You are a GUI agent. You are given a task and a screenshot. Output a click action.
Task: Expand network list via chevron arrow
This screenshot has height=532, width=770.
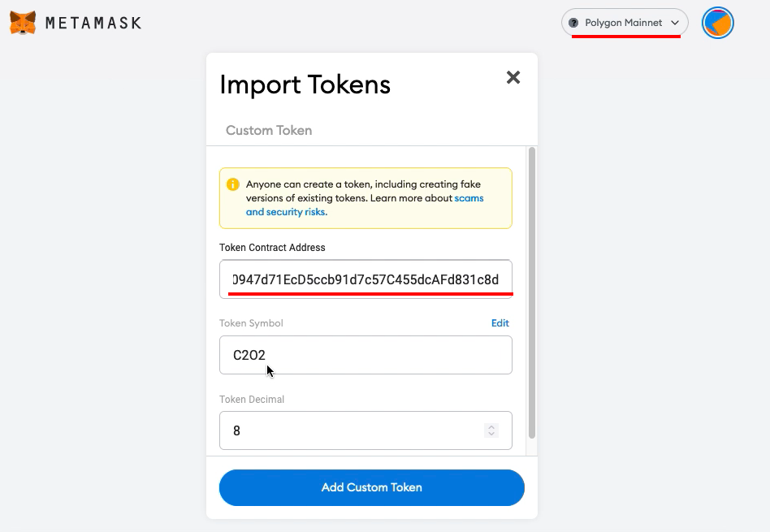click(675, 23)
